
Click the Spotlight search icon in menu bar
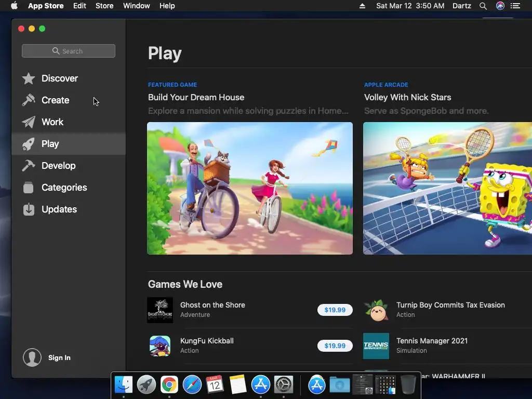pyautogui.click(x=483, y=6)
